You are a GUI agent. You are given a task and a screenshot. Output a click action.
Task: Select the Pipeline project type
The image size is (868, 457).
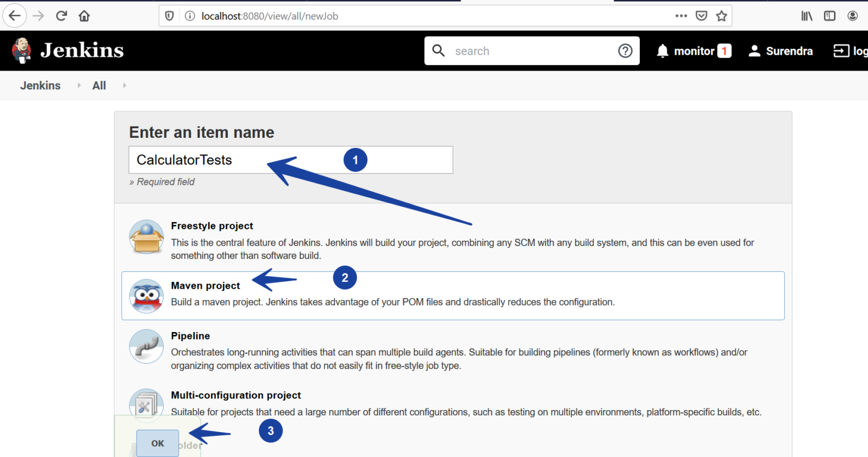tap(190, 336)
